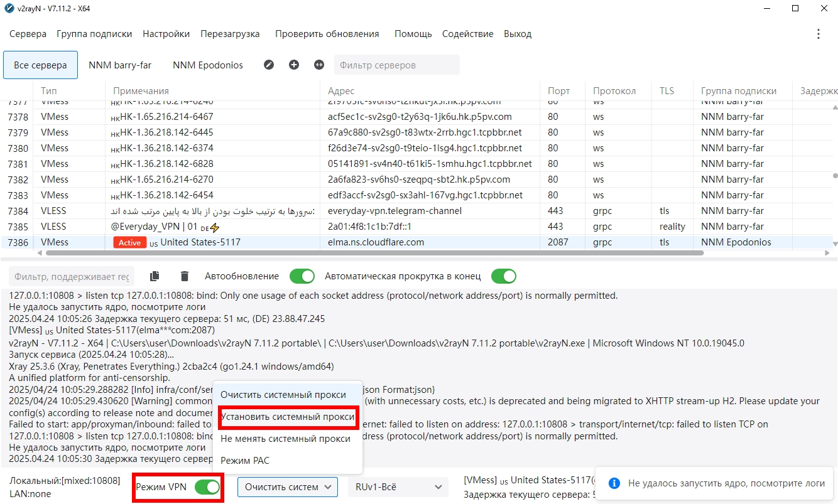Click the round icon right of the plus icon
838x504 pixels.
pyautogui.click(x=319, y=65)
